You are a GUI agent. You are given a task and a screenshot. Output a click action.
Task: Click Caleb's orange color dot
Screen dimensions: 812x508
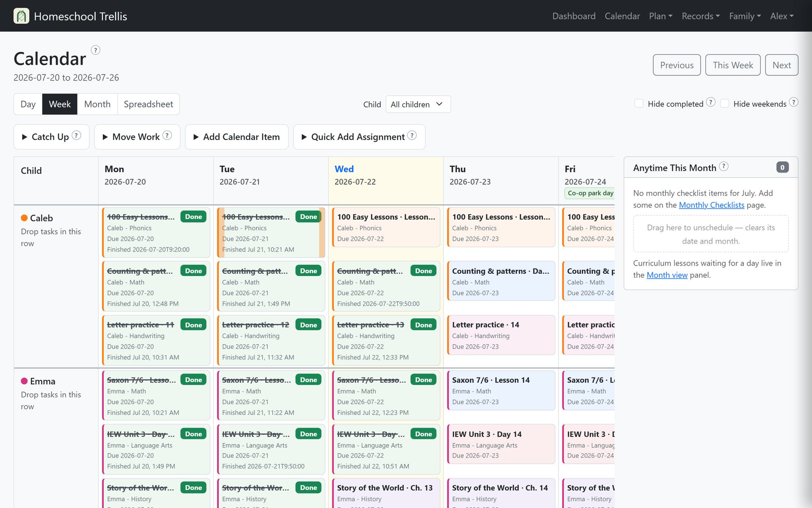[x=24, y=218]
